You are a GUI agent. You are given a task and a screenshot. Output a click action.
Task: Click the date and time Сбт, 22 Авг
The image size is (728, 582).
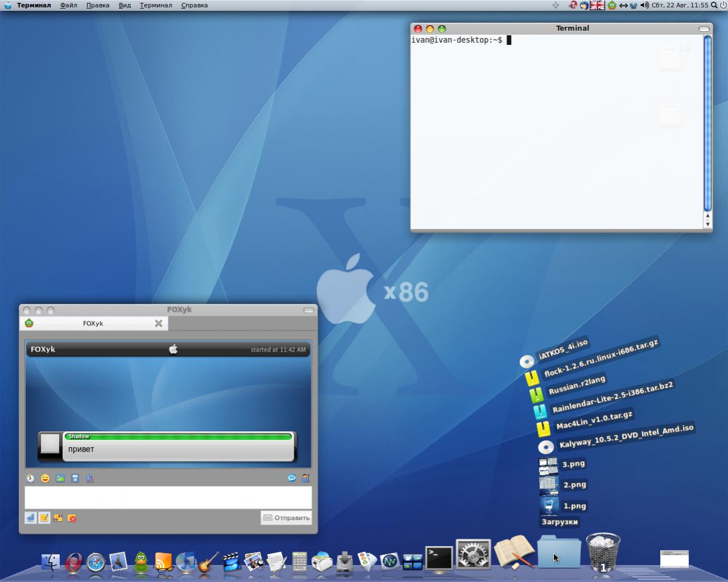680,5
